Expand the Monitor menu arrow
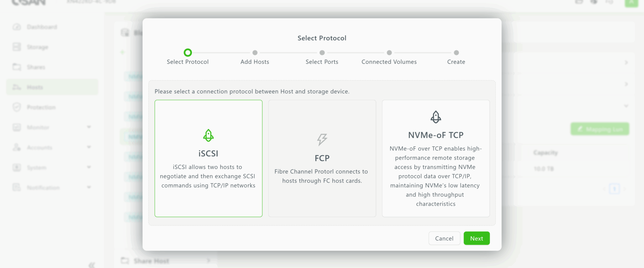This screenshot has width=644, height=268. 89,127
